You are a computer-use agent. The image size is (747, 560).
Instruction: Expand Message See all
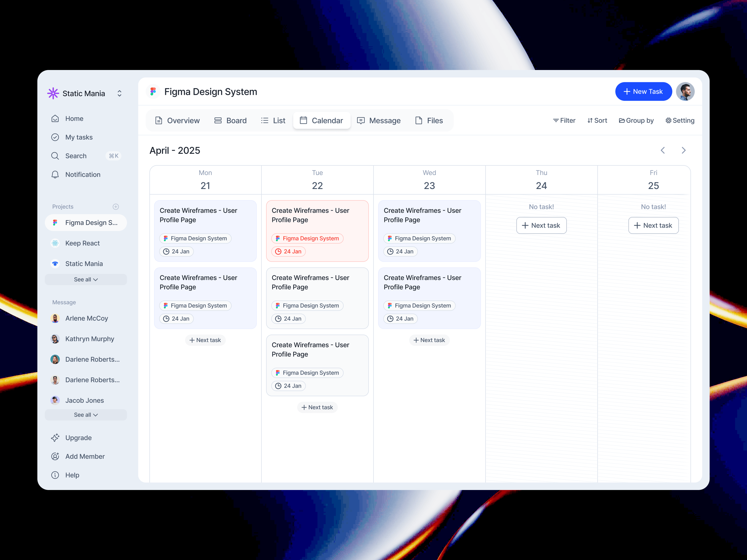(x=86, y=415)
